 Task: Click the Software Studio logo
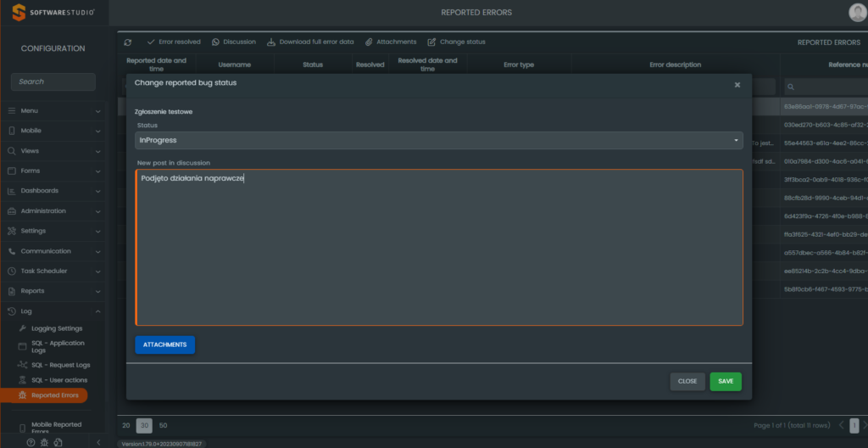53,13
